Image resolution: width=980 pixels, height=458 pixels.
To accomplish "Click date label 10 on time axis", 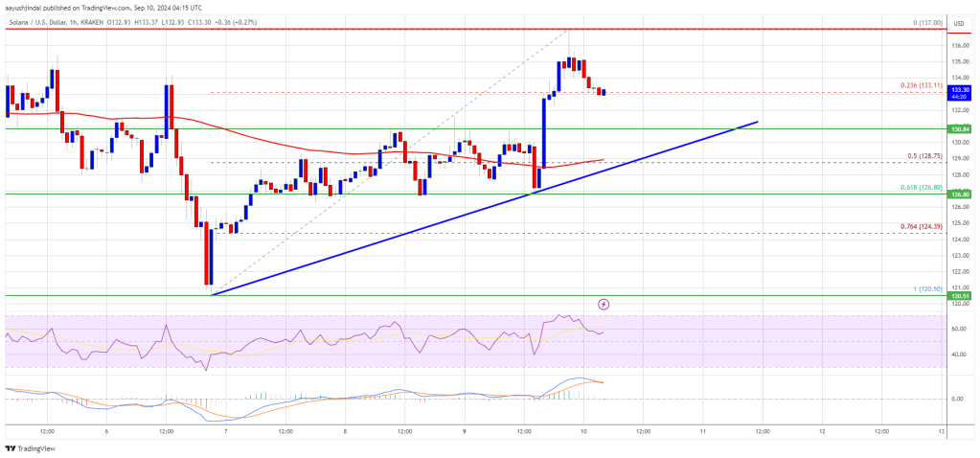I will (x=583, y=431).
